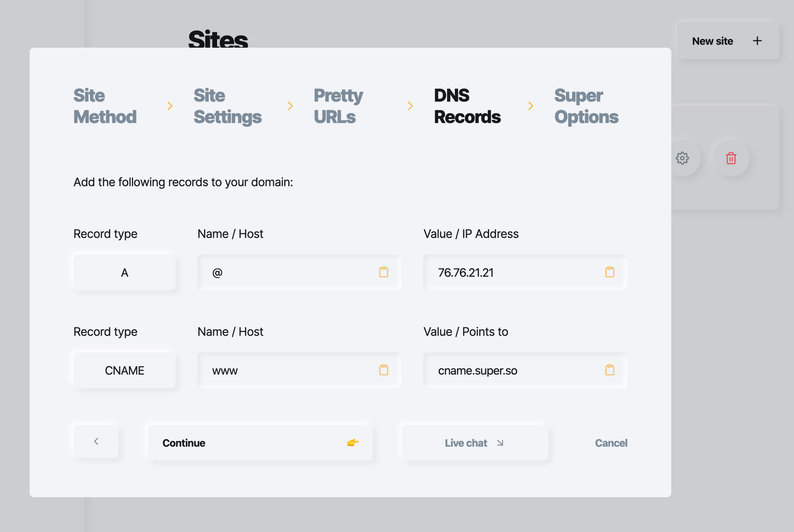Delete the site with trash icon

coord(731,158)
